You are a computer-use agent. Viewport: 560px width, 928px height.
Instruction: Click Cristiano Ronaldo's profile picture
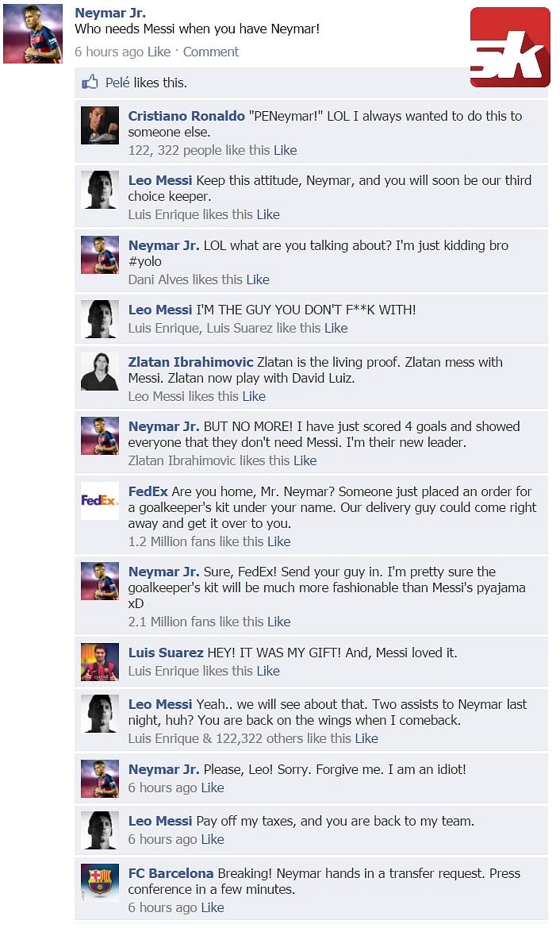coord(100,125)
